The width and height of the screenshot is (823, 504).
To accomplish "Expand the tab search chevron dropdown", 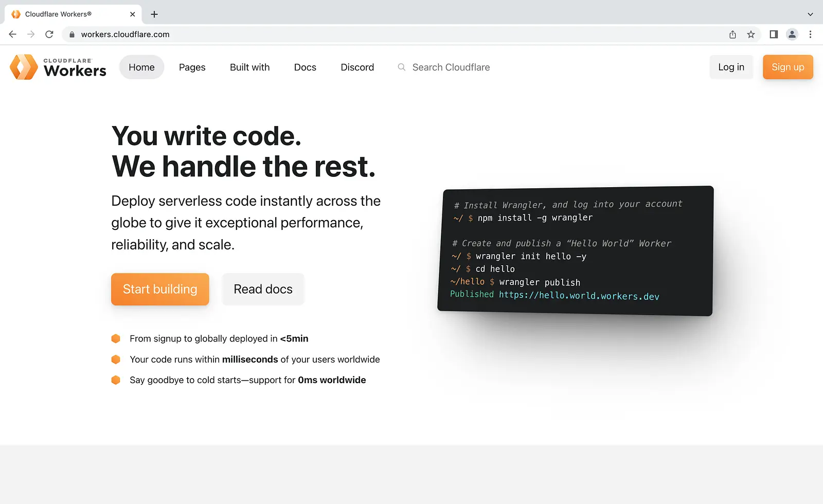I will pos(810,14).
